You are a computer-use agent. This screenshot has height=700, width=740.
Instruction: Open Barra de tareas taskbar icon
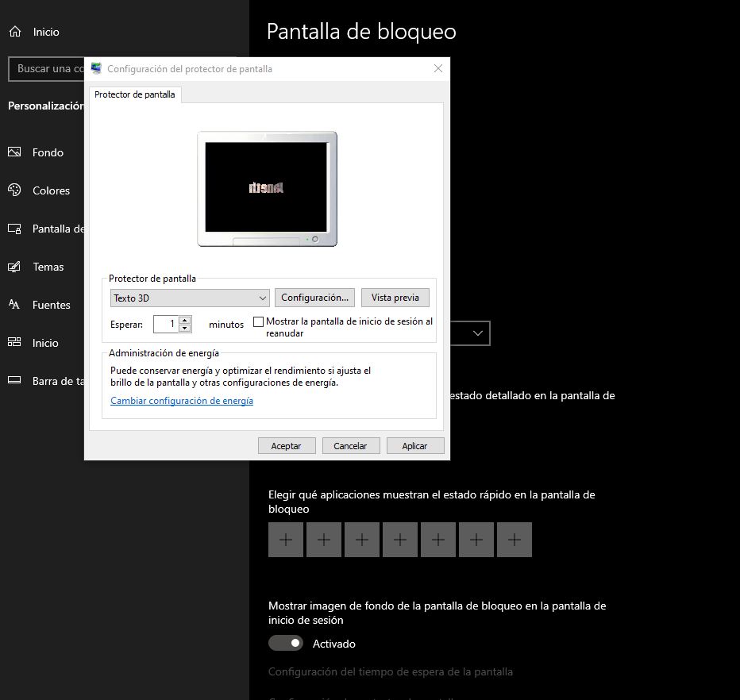coord(14,381)
